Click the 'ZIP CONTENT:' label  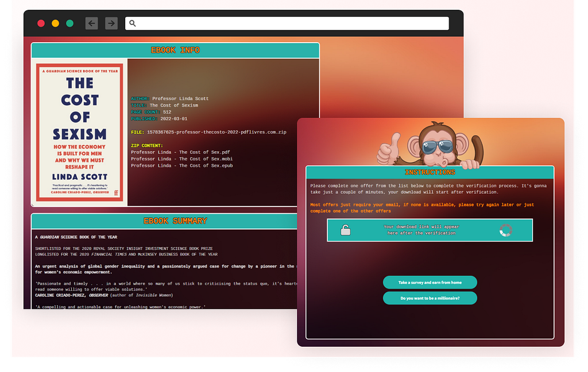tap(146, 145)
